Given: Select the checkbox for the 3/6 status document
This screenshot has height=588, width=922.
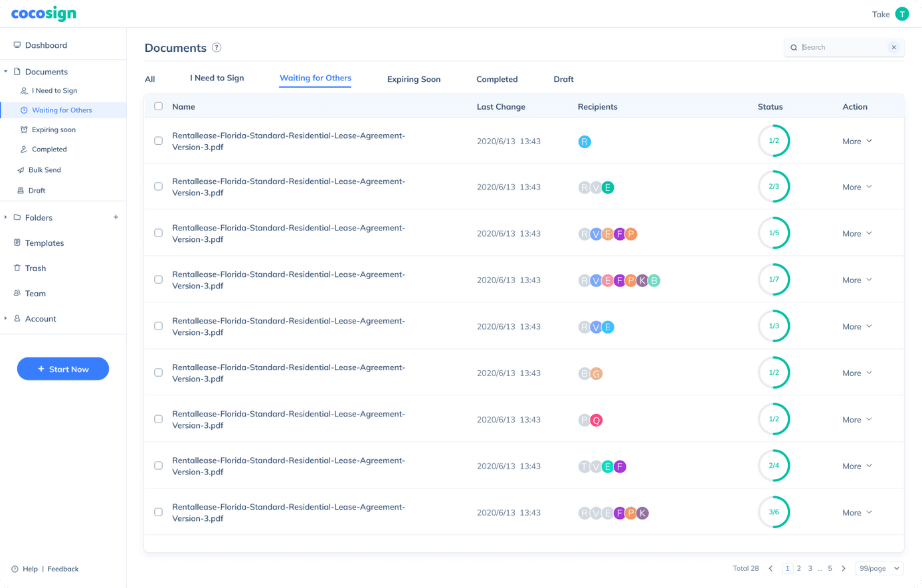Looking at the screenshot, I should pos(158,512).
